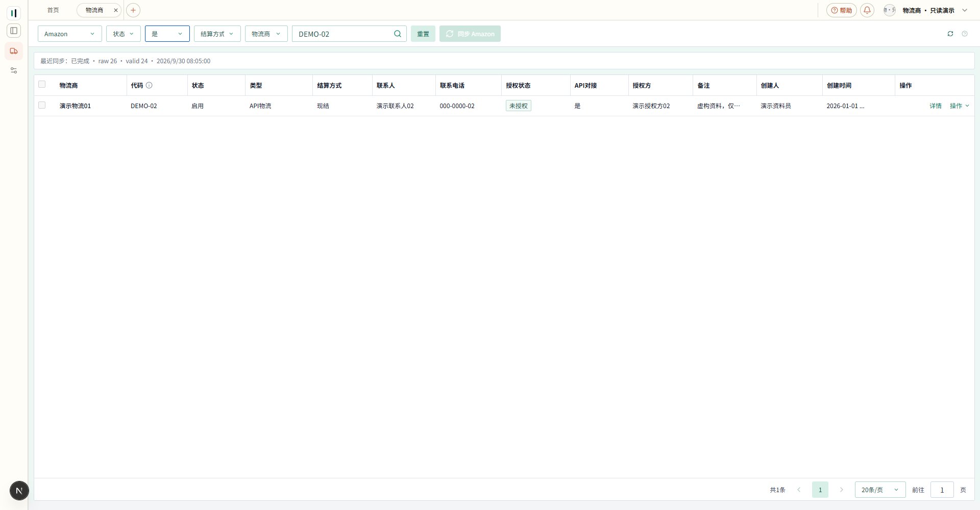This screenshot has height=510, width=980.
Task: Open the logistics truck sidebar icon
Action: click(x=14, y=51)
